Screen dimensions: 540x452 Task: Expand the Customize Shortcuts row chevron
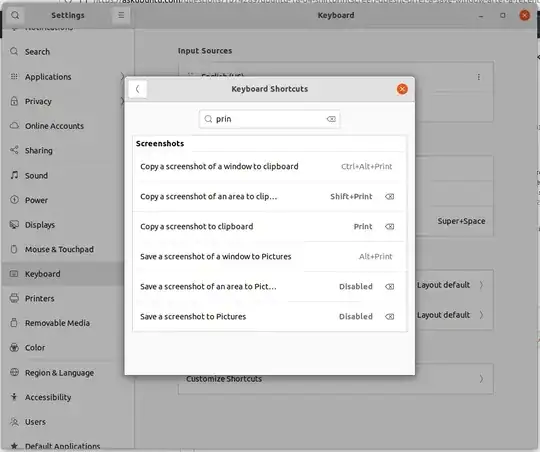[x=481, y=379]
